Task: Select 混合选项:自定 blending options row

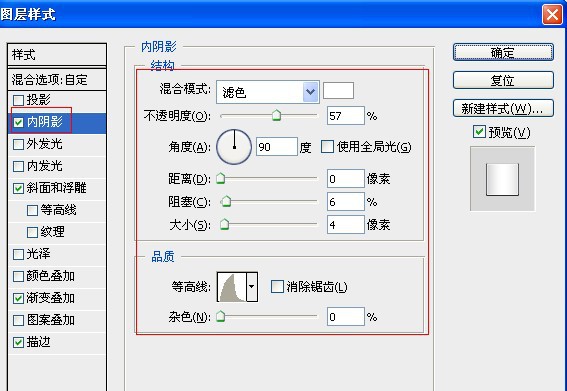Action: tap(57, 80)
